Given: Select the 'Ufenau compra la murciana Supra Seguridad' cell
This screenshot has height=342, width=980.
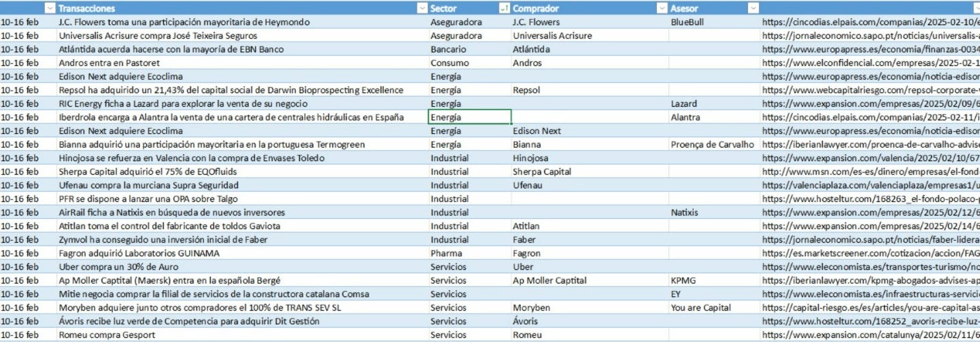Looking at the screenshot, I should point(241,185).
